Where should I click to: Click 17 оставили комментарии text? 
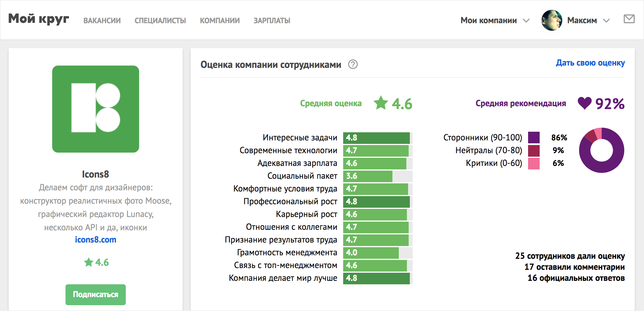click(574, 267)
